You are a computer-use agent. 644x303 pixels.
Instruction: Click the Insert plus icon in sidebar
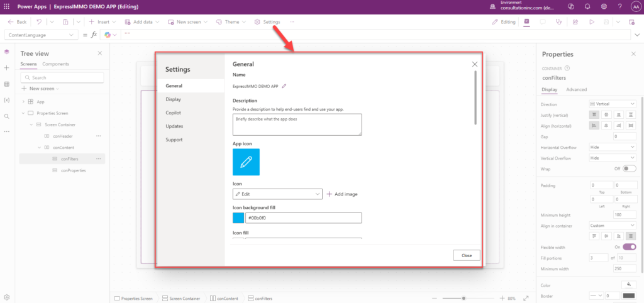tap(6, 68)
